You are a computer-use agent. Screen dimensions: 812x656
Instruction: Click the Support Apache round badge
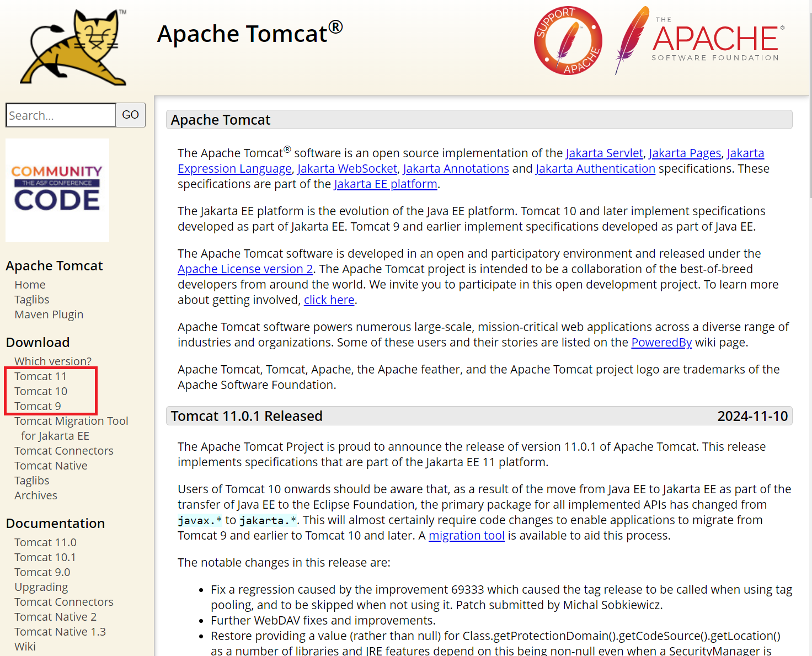(x=568, y=40)
